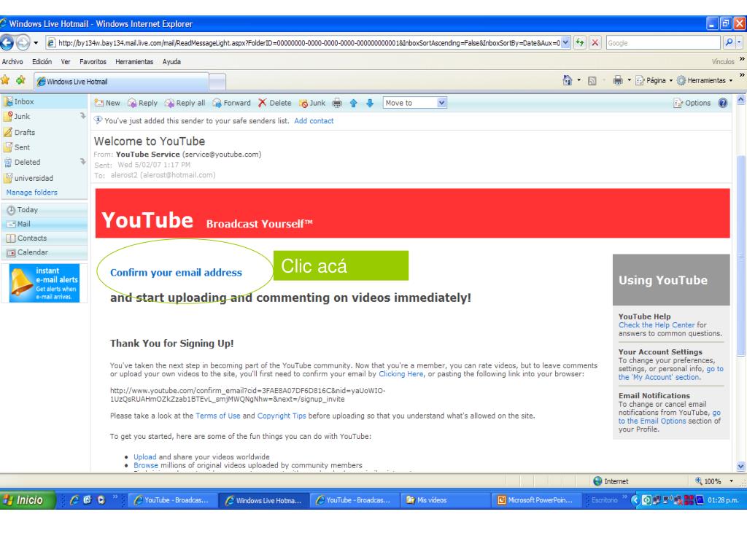This screenshot has height=560, width=747.
Task: Go to previous message with the up arrow
Action: pos(354,103)
